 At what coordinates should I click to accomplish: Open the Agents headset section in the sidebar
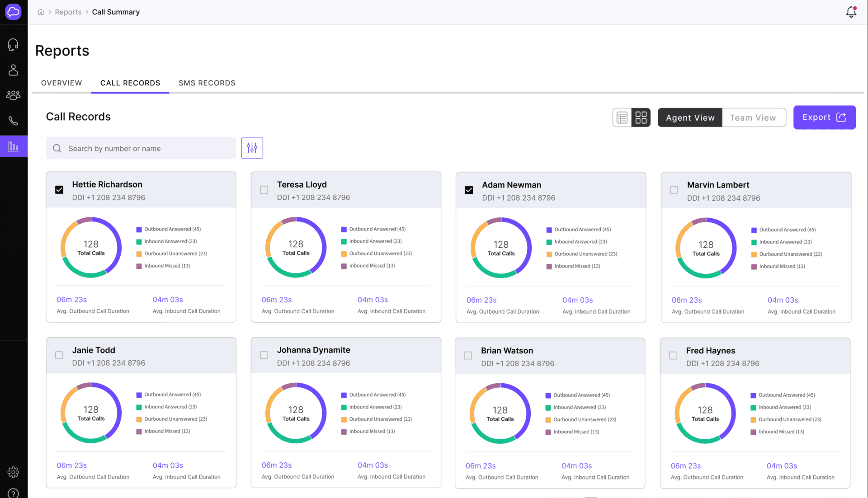14,44
